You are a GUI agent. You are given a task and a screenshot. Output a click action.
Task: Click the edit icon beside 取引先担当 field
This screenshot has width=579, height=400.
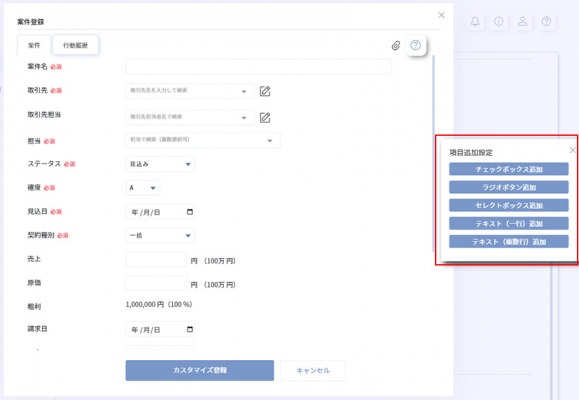coord(265,117)
